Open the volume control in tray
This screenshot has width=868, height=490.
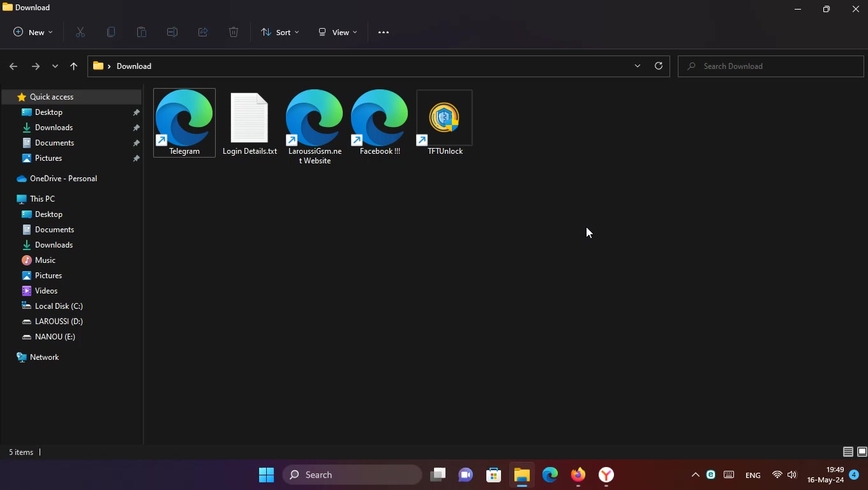coord(792,475)
